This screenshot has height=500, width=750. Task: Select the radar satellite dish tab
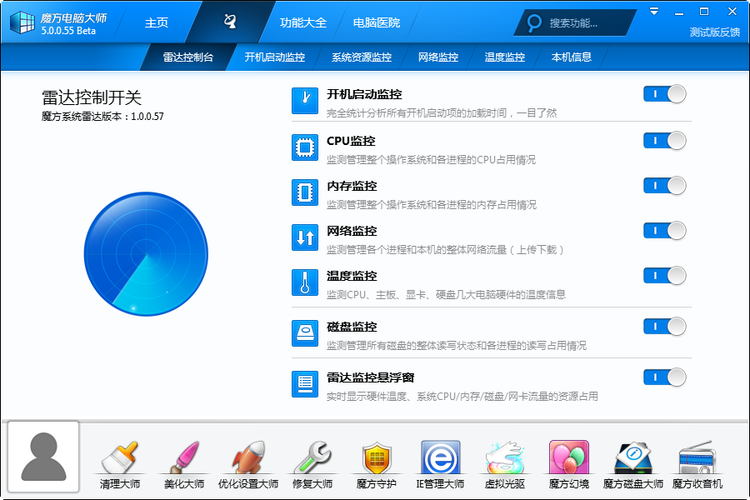230,22
